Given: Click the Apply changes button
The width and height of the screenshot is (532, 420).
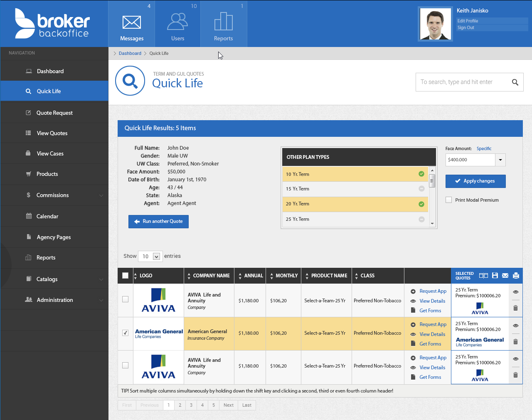Looking at the screenshot, I should click(475, 181).
